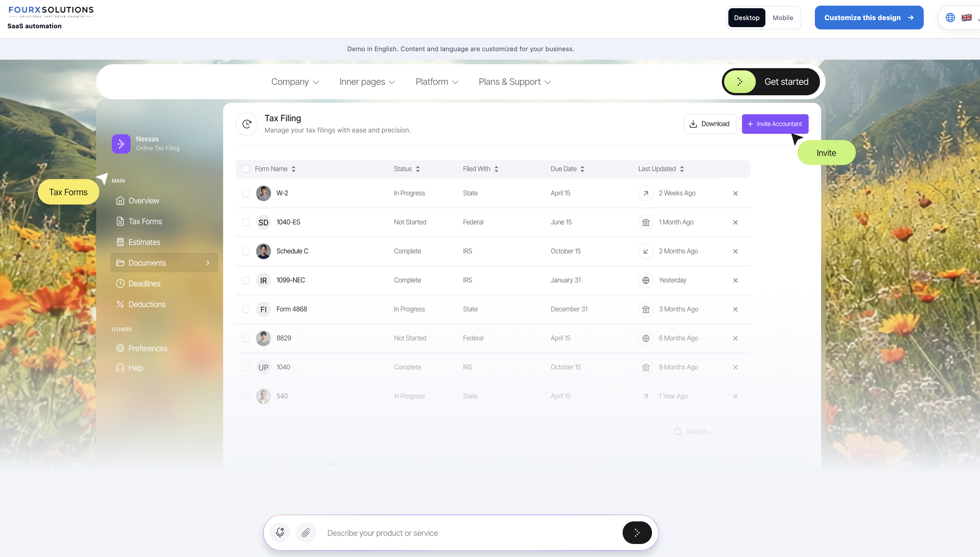This screenshot has width=980, height=557.
Task: Click the globe icon in 8829 row
Action: point(646,338)
